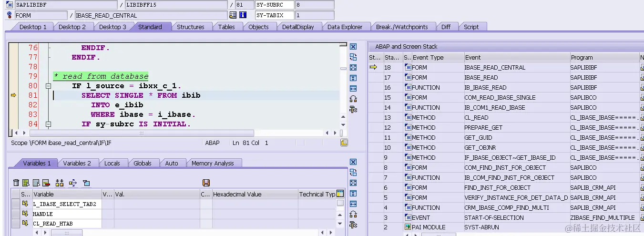Select the GET_OBJNR method stack entry
This screenshot has width=644, height=236.
503,147
